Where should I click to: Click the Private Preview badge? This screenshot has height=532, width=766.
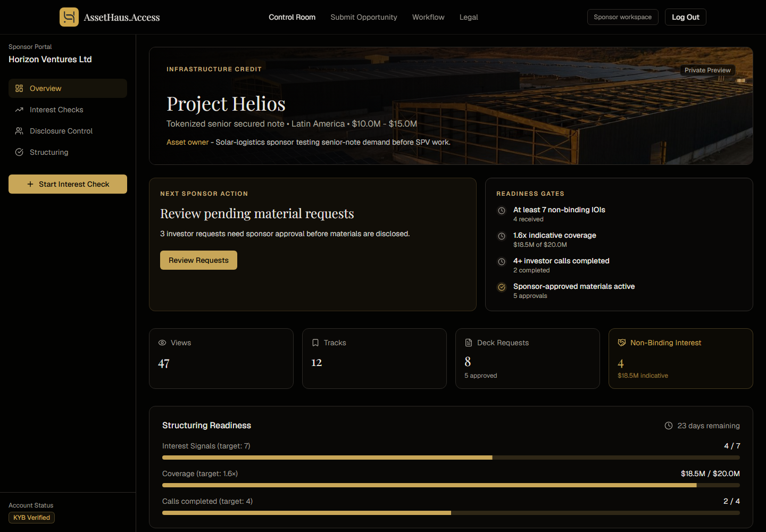click(707, 70)
